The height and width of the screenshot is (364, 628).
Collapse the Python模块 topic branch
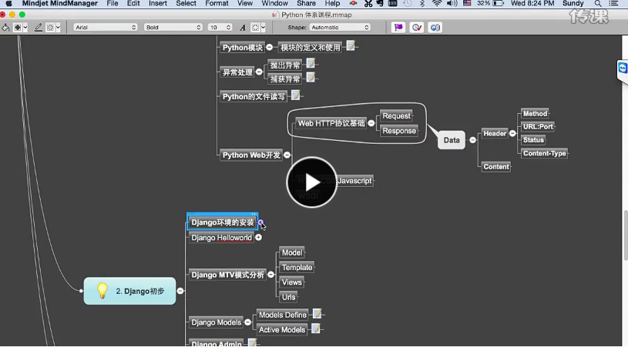(x=270, y=47)
